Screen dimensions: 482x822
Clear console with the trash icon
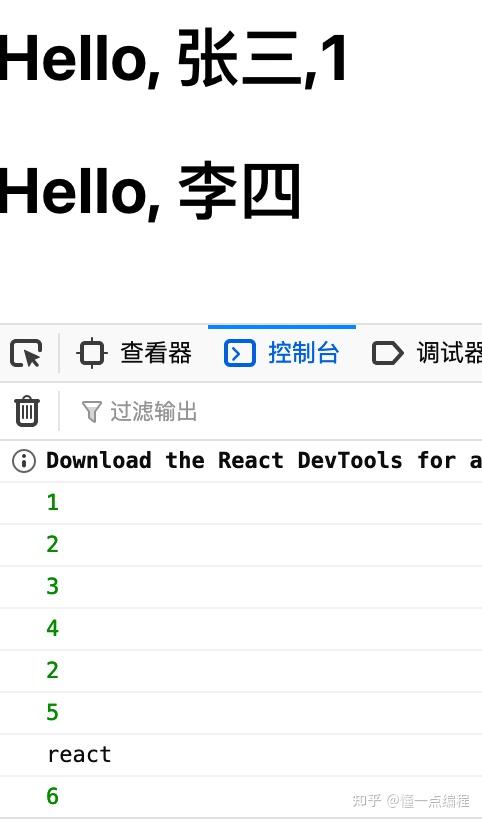[27, 411]
